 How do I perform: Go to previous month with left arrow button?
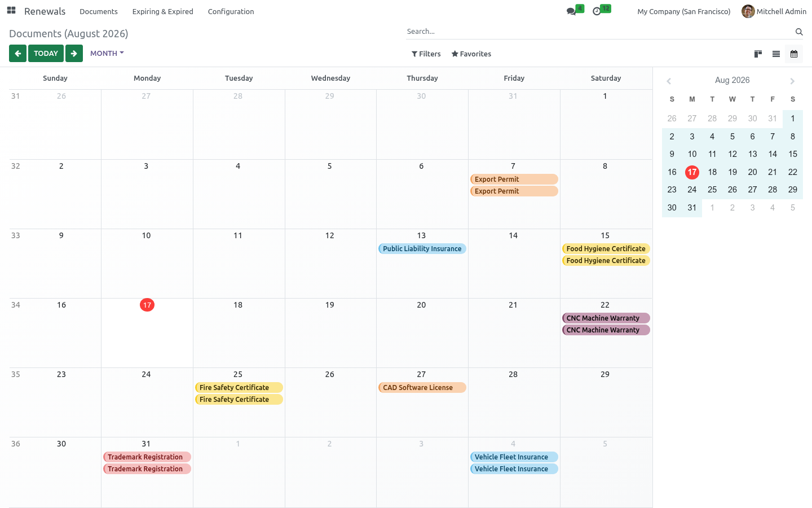pos(17,54)
